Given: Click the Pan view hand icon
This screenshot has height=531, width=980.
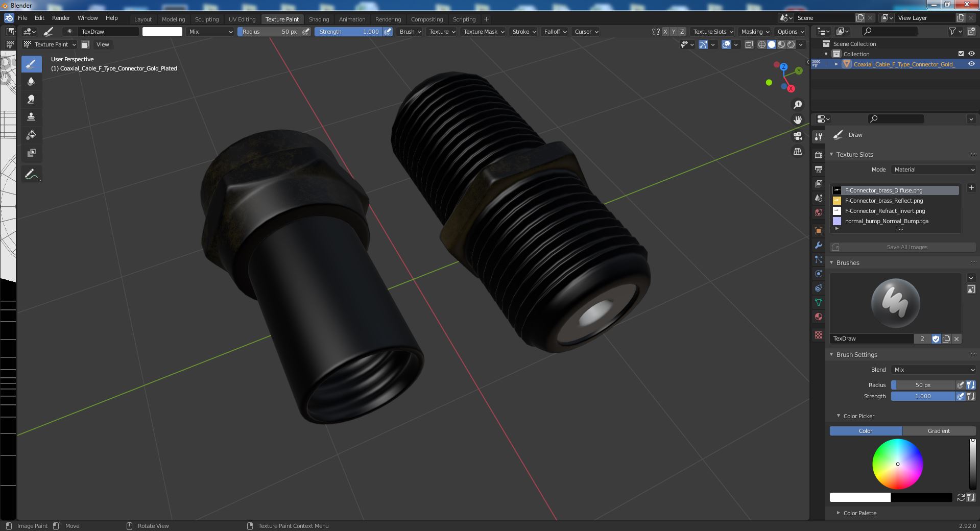Looking at the screenshot, I should pyautogui.click(x=797, y=120).
